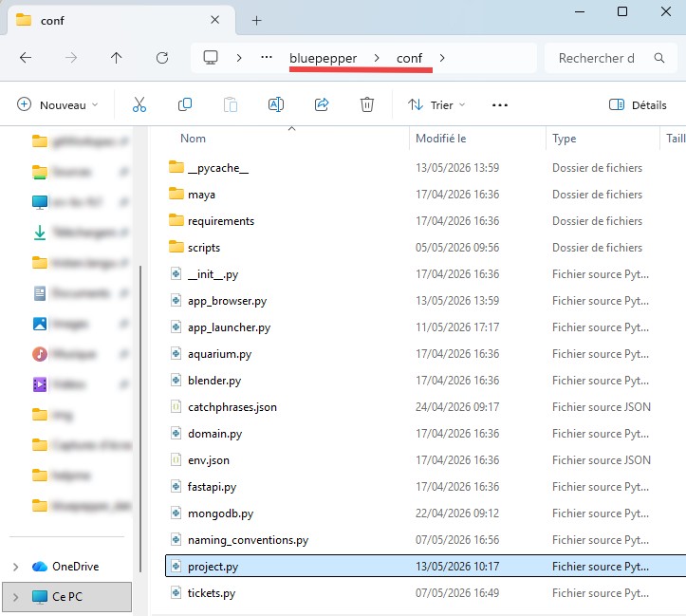Viewport: 686px width, 616px height.
Task: Refresh the current folder view
Action: (162, 58)
